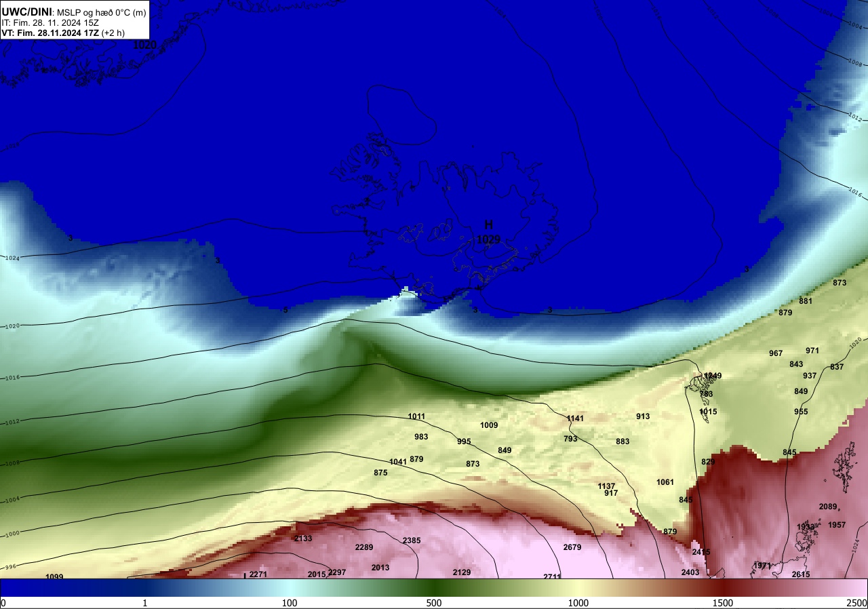Screen dimensions: 868x609
Task: Click the 971 height value
Action: (812, 351)
